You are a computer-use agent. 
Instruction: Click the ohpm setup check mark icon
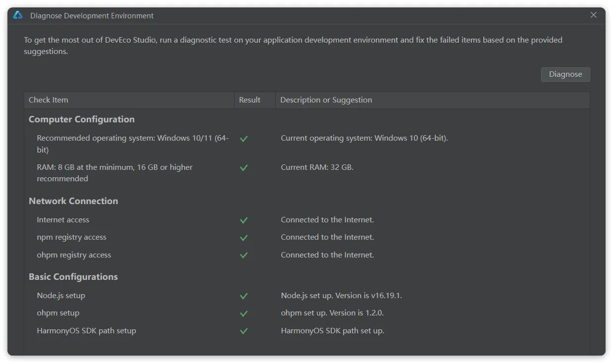click(x=244, y=313)
